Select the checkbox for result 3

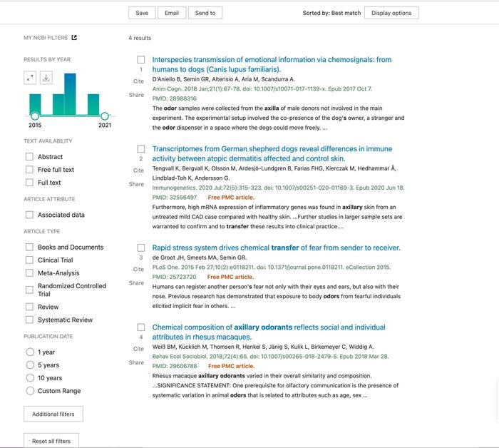tap(141, 248)
